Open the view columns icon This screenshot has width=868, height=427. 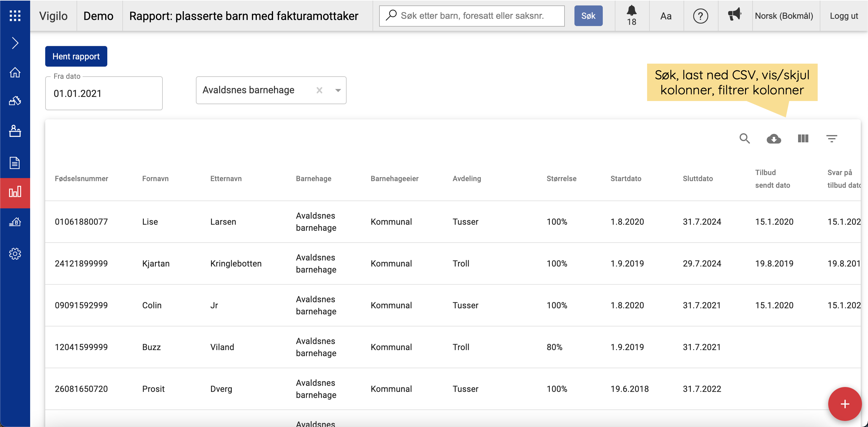(x=803, y=138)
